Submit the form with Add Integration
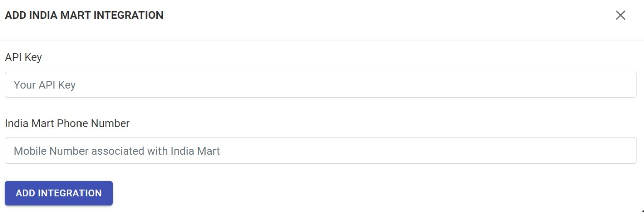Viewport: 644px width, 212px height. point(58,193)
